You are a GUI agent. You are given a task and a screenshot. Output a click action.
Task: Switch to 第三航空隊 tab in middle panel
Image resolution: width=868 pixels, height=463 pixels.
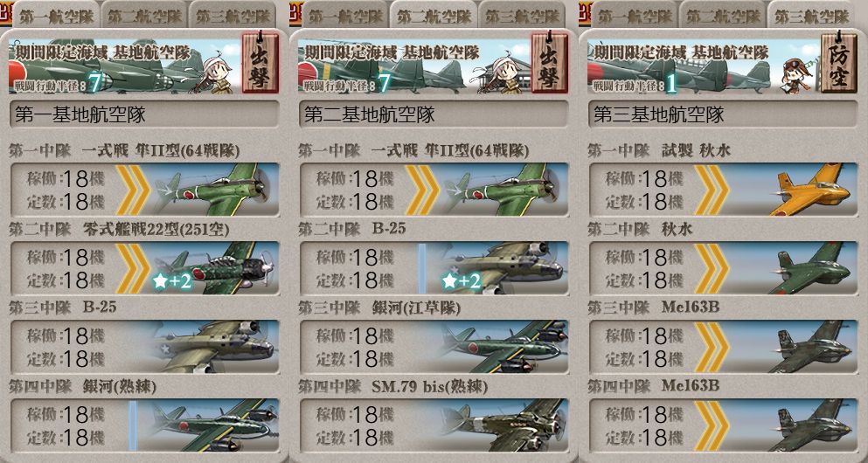(522, 17)
